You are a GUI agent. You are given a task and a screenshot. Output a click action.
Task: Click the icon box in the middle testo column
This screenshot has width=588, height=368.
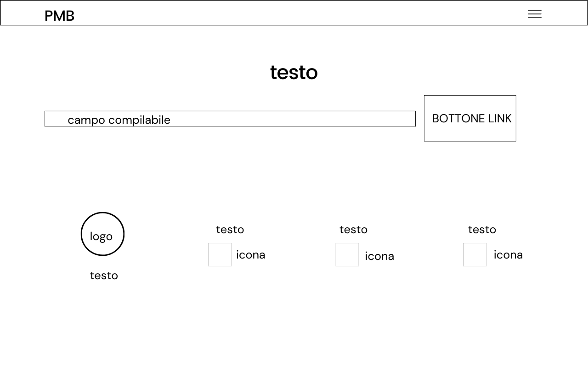tap(347, 254)
